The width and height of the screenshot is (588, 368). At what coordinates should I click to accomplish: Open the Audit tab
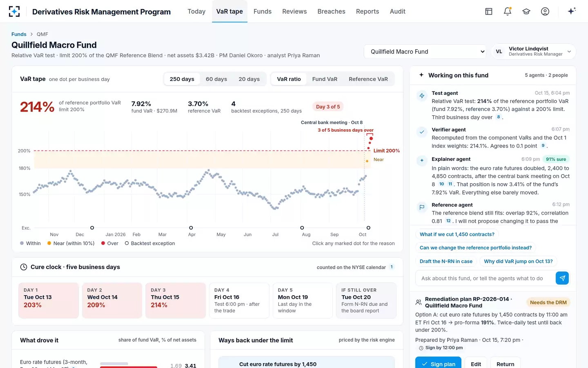(398, 11)
